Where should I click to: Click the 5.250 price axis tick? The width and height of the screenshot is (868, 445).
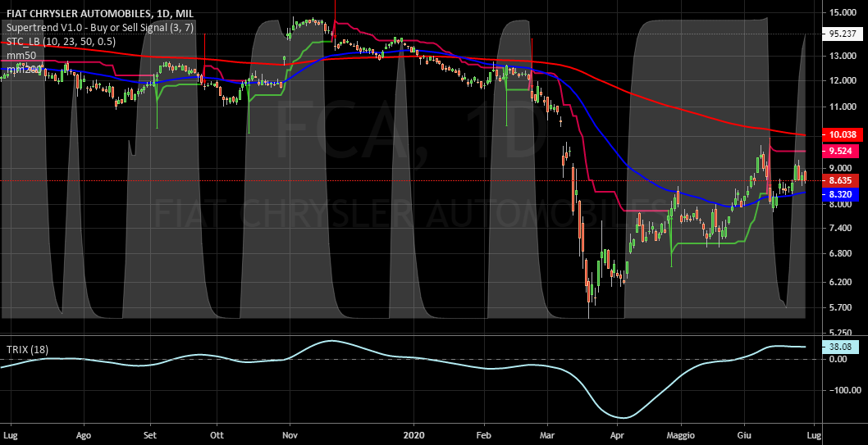click(840, 333)
